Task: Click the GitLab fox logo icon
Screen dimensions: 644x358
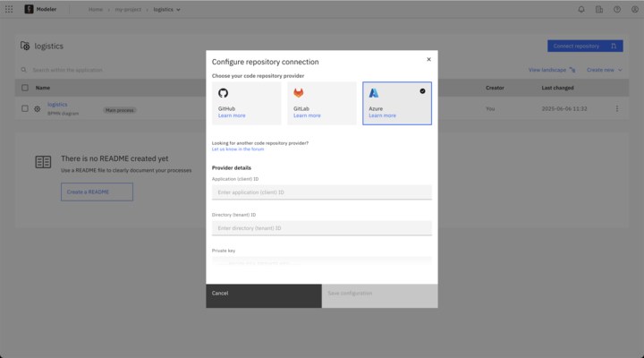Action: pyautogui.click(x=298, y=93)
